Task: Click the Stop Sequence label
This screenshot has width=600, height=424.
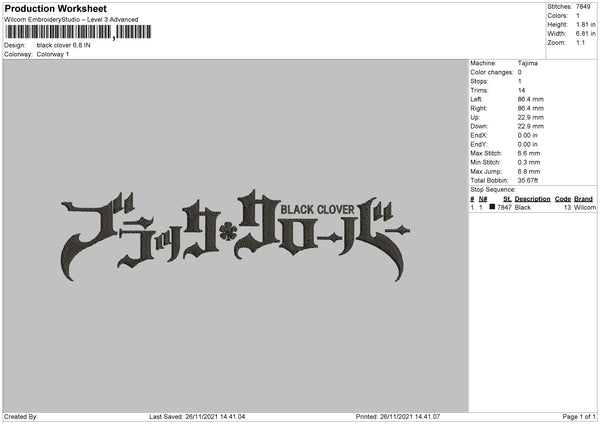Action: (493, 190)
